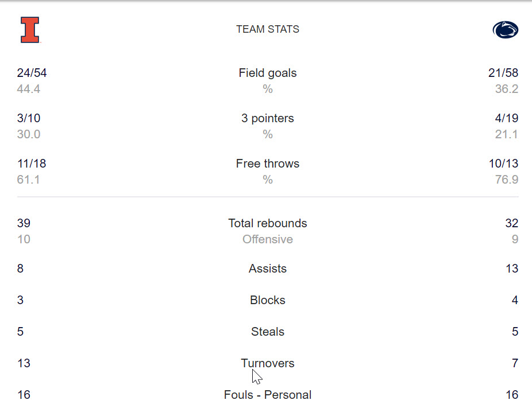Click the Total rebounds label
Screen dimensions: 532x408
(x=268, y=223)
